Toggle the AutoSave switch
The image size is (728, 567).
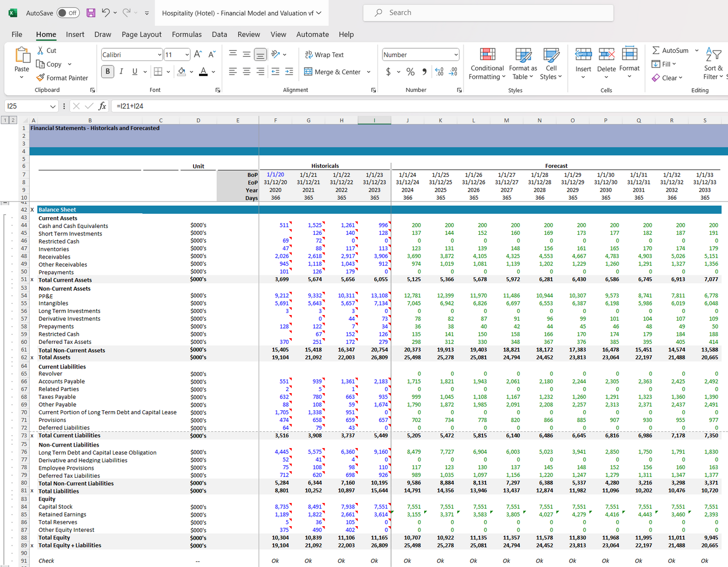click(x=68, y=13)
